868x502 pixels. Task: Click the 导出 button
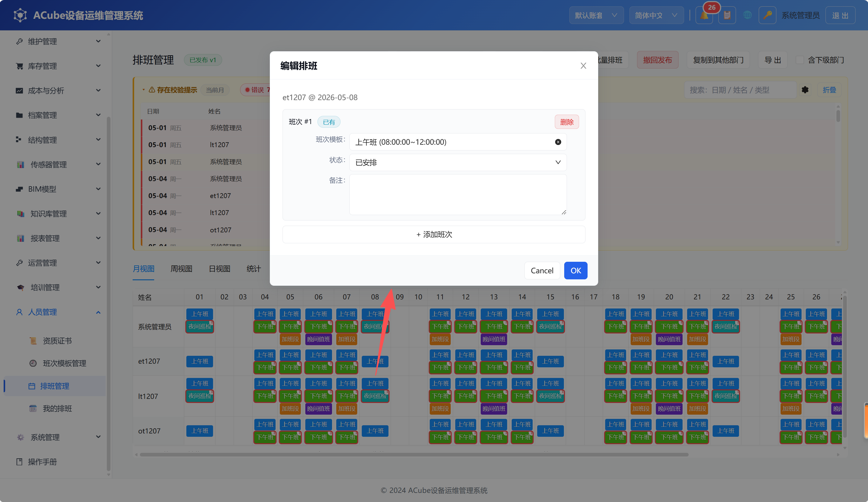773,60
